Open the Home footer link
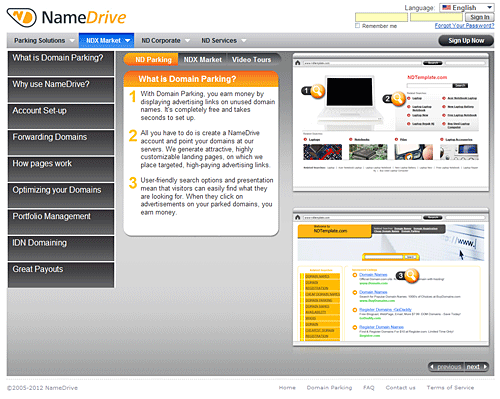 point(287,387)
